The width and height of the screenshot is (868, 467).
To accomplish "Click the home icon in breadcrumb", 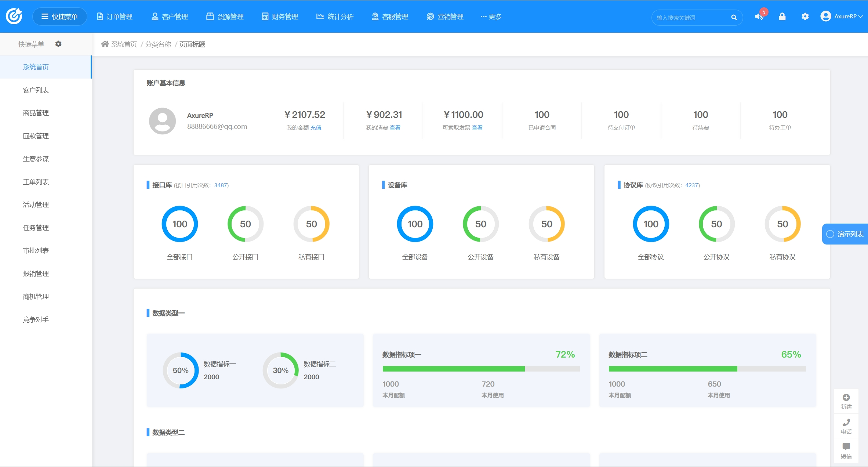I will [x=105, y=44].
